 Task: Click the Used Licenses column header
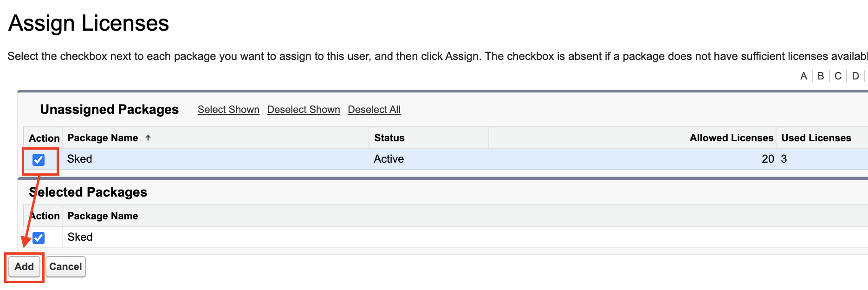(816, 138)
